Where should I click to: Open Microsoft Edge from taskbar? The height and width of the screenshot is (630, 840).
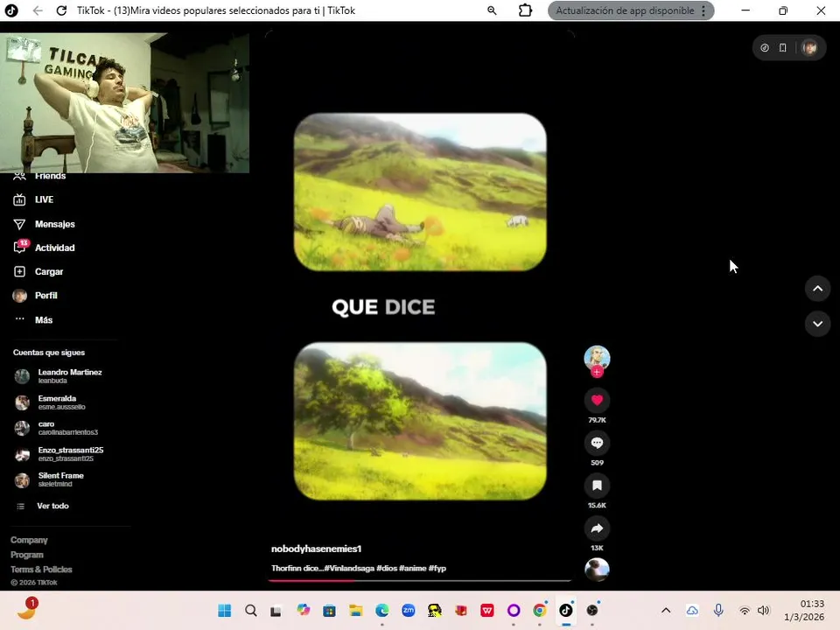click(382, 610)
